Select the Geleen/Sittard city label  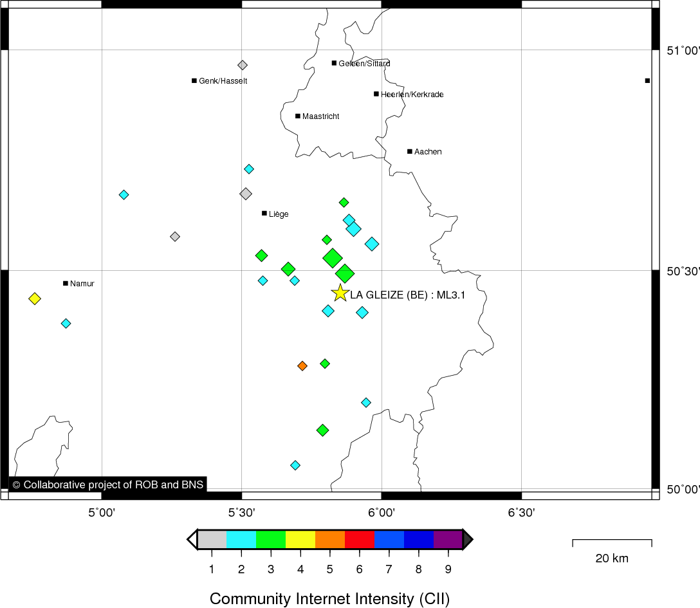click(x=364, y=64)
